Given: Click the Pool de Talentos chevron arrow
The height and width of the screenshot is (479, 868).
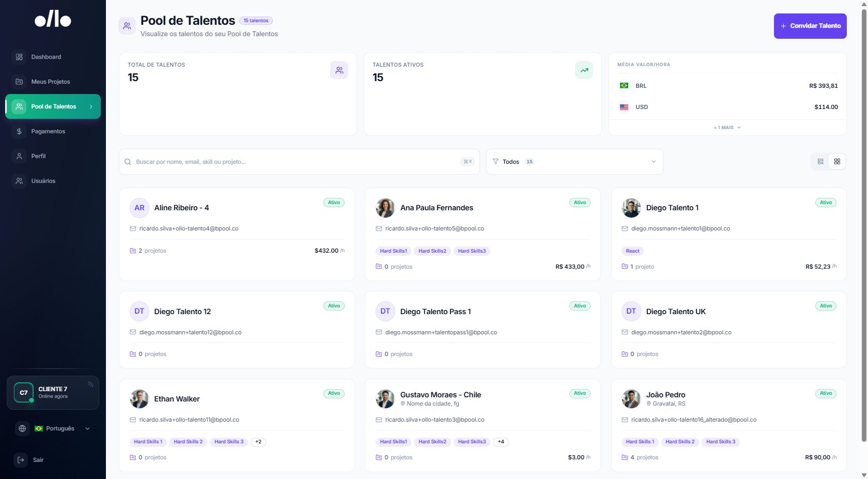Looking at the screenshot, I should [91, 106].
